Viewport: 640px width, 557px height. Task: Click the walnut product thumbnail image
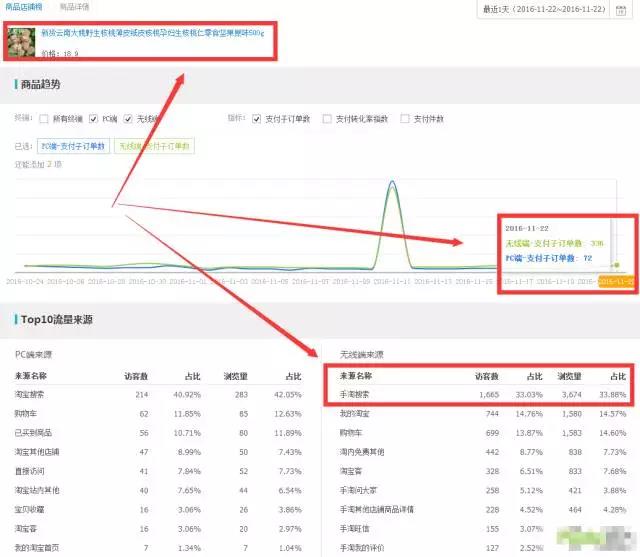[21, 42]
